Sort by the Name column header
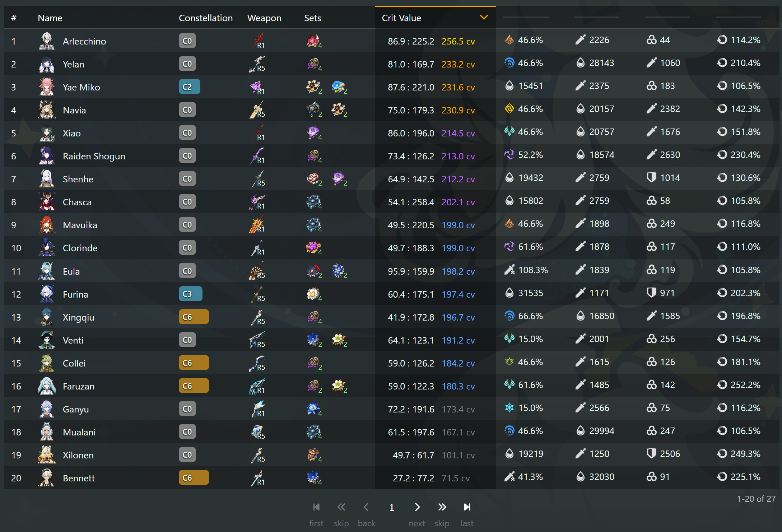 pyautogui.click(x=50, y=18)
